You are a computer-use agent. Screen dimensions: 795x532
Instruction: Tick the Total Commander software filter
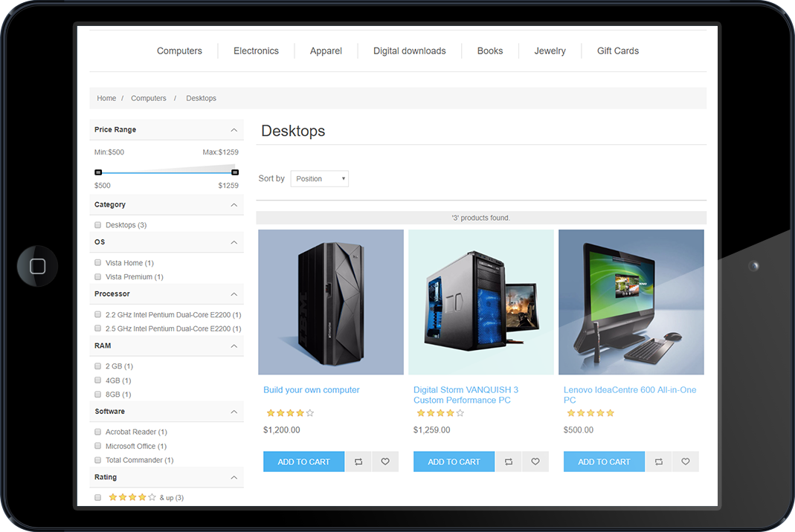[x=98, y=460]
